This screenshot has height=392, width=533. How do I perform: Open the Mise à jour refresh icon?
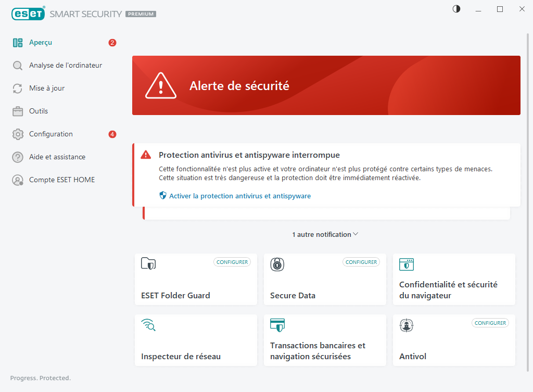pyautogui.click(x=16, y=88)
